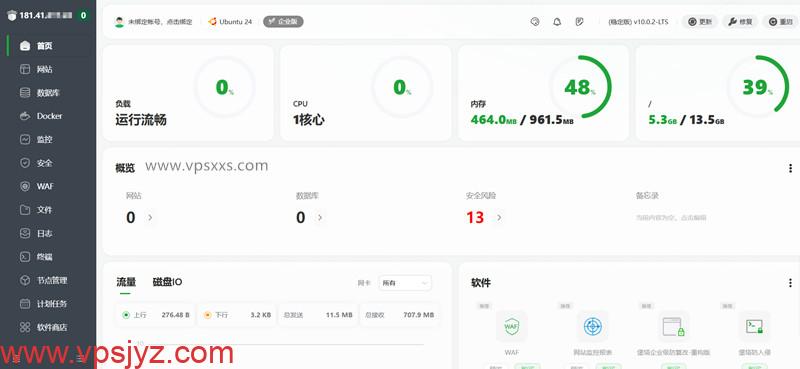Image resolution: width=800 pixels, height=369 pixels.
Task: Open the 软件 panel three-dot menu
Action: tap(790, 283)
